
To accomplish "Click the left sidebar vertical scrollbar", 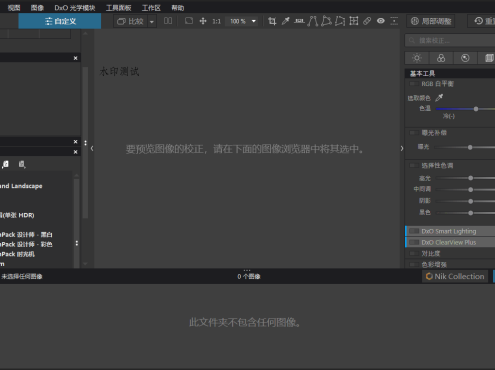I will tap(85, 143).
